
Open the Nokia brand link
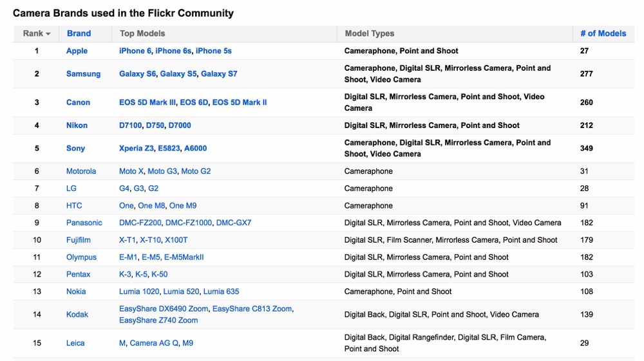click(76, 292)
